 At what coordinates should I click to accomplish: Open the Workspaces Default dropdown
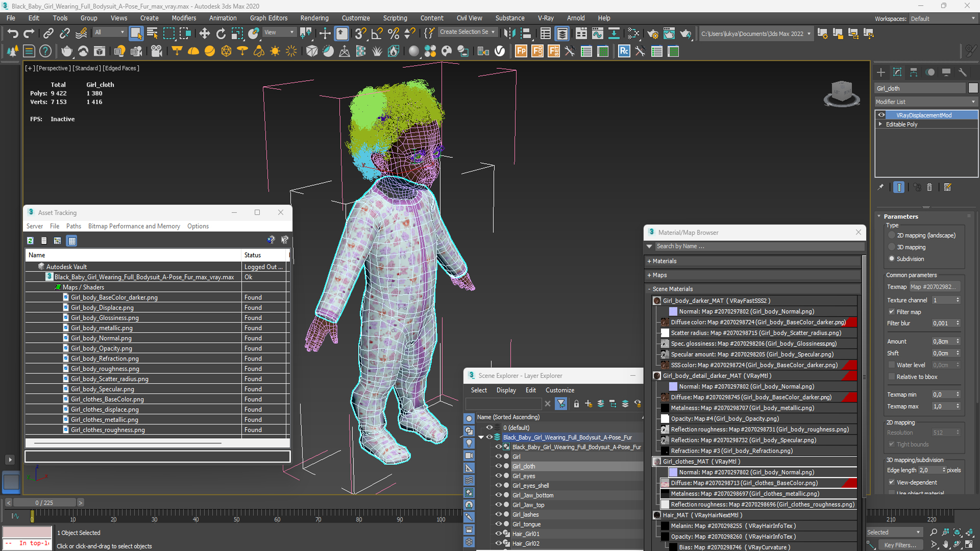(943, 18)
